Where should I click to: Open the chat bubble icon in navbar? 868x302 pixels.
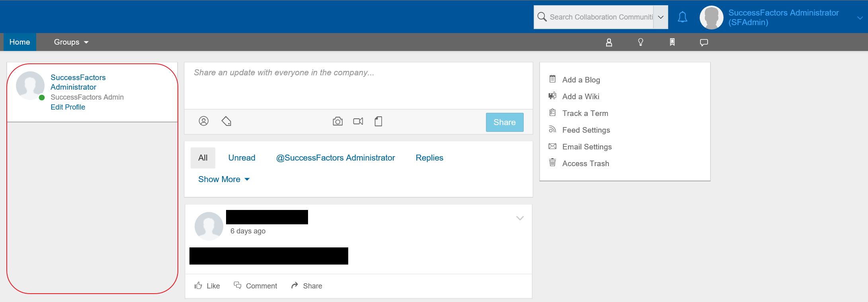[x=704, y=42]
